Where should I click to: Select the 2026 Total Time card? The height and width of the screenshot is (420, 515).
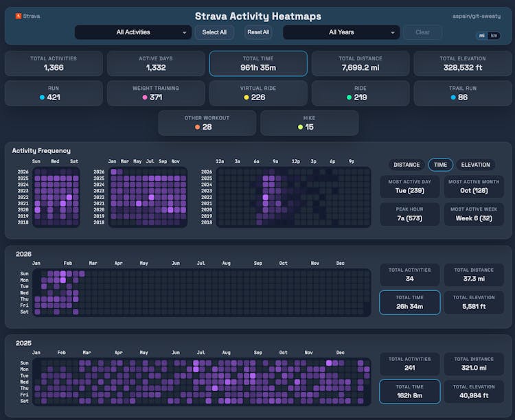pos(409,302)
